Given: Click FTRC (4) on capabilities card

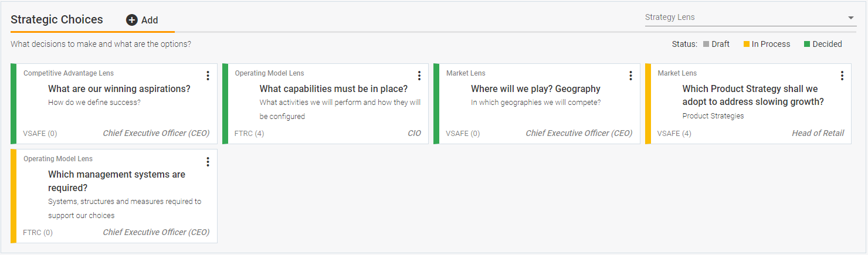Looking at the screenshot, I should (249, 134).
